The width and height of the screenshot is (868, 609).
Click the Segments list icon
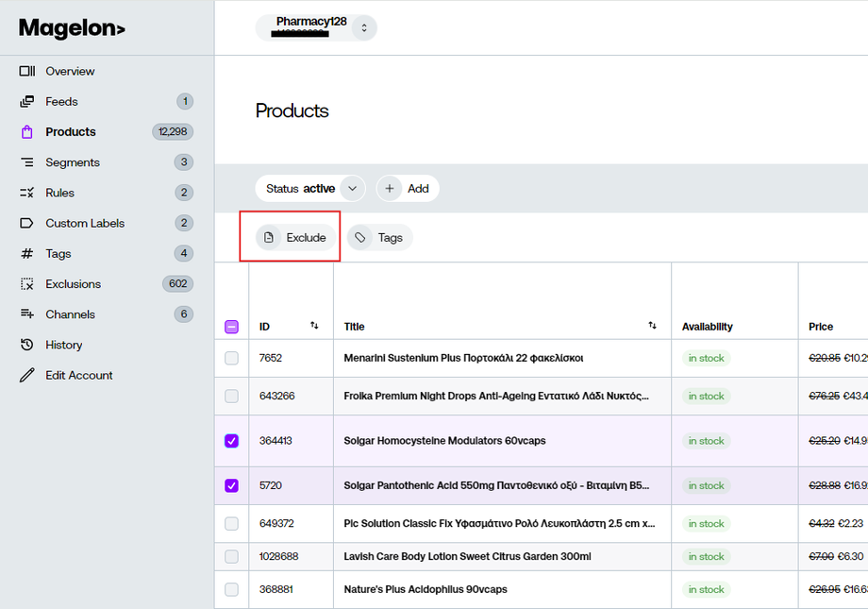(x=27, y=162)
